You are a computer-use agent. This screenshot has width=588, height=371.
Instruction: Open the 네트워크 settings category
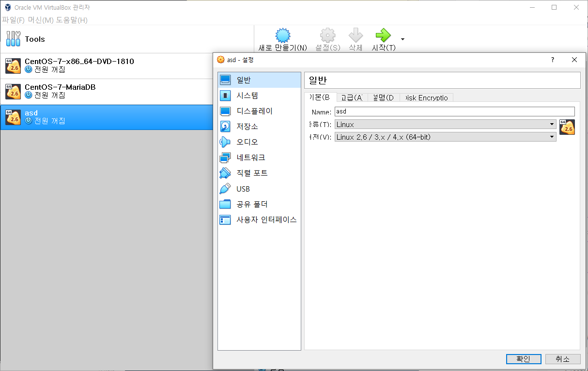pyautogui.click(x=259, y=158)
